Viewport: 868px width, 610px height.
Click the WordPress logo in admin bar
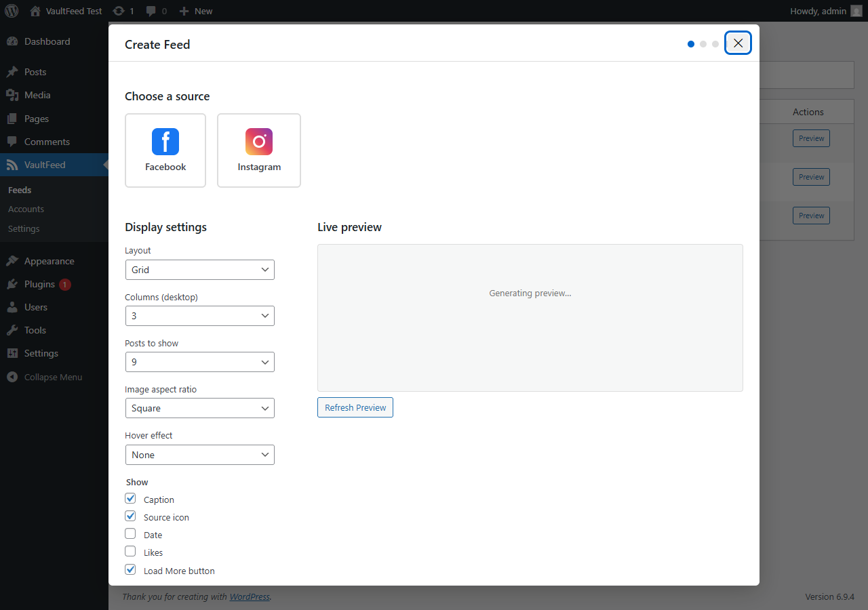tap(12, 11)
